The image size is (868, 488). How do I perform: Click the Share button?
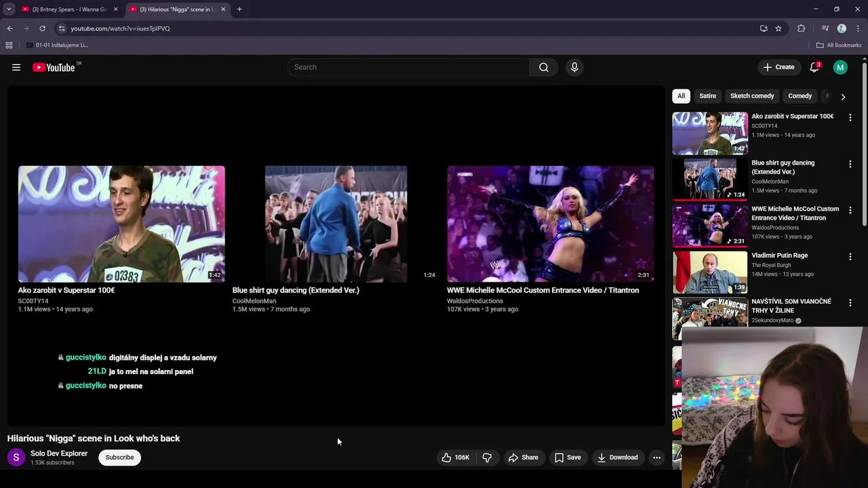click(x=523, y=457)
